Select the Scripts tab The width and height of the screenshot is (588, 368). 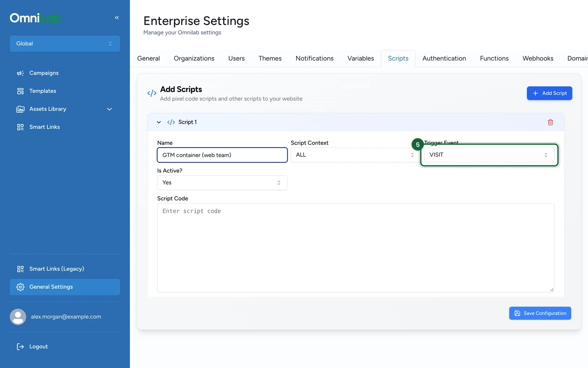tap(398, 59)
